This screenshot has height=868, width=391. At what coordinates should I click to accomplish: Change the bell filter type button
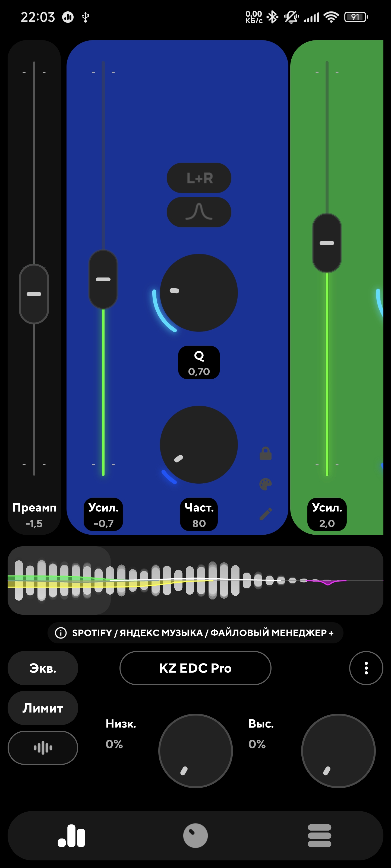[x=199, y=212]
